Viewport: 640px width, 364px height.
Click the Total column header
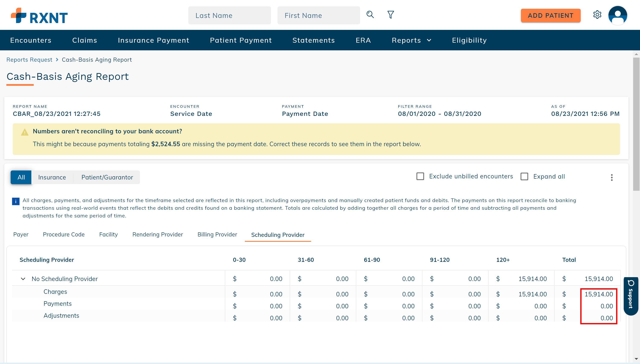coord(569,260)
